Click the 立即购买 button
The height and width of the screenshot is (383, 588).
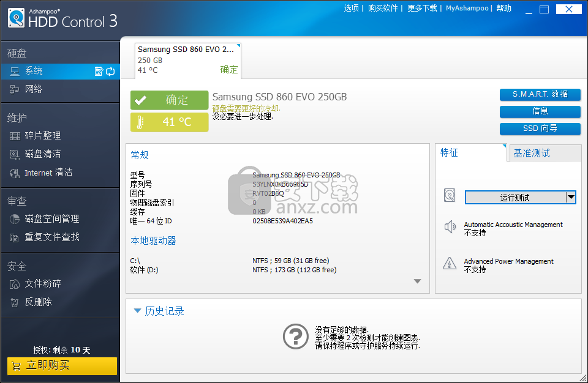(x=62, y=366)
